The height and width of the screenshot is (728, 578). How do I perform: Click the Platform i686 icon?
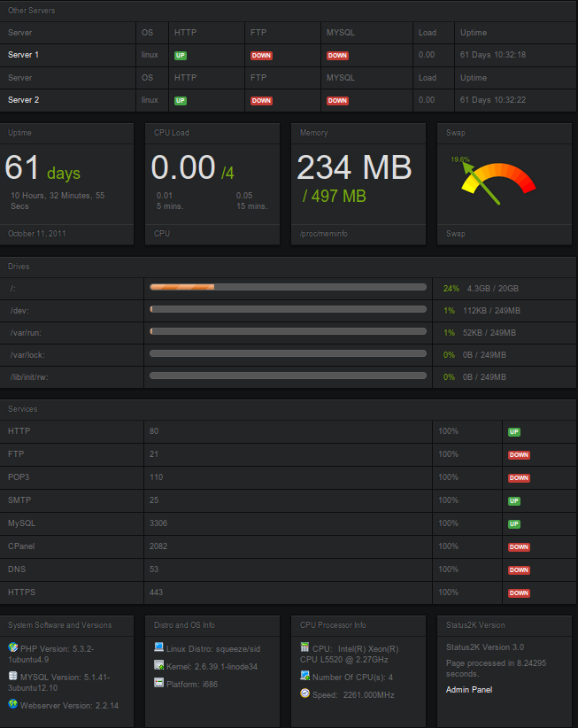coord(159,683)
